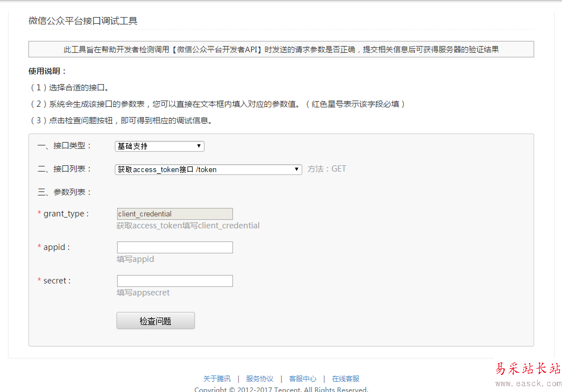Image resolution: width=562 pixels, height=392 pixels.
Task: Focus the secret input field
Action: pos(175,281)
